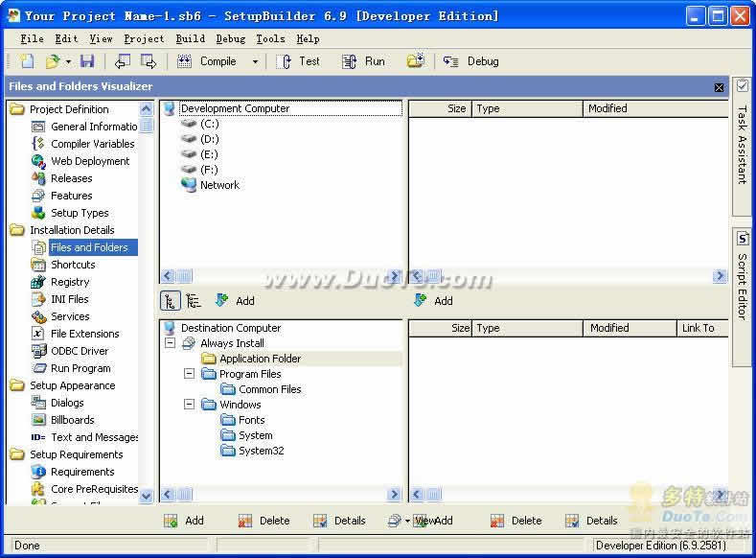
Task: Click the Run Program icon
Action: [x=38, y=368]
